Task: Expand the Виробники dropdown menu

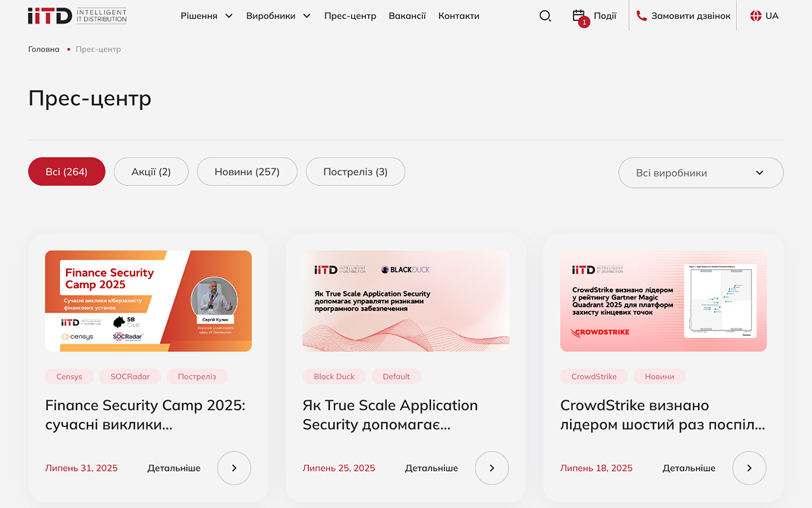Action: point(278,16)
